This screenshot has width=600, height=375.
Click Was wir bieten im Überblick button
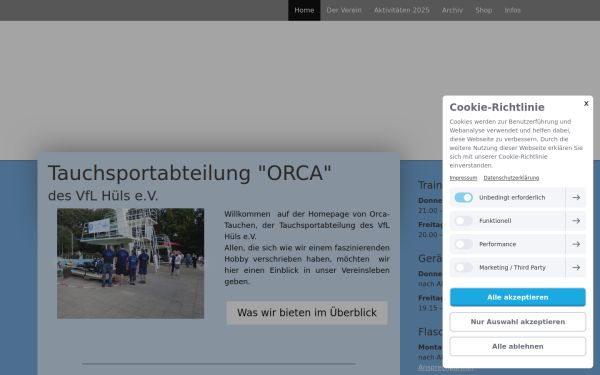307,313
